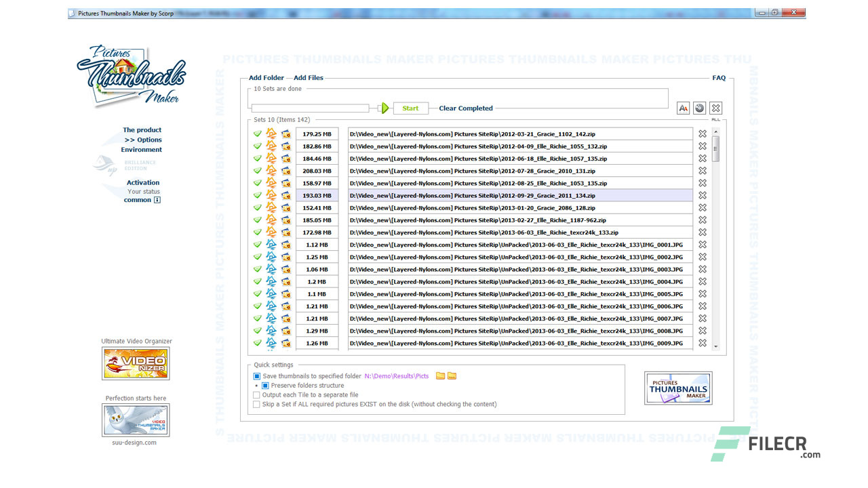Click the blue picture icon for IMG_0002.JPG row
The image size is (868, 488).
tap(271, 257)
